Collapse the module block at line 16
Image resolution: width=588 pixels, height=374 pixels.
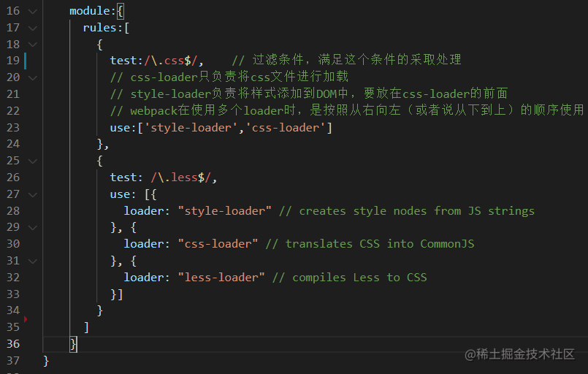tap(33, 11)
